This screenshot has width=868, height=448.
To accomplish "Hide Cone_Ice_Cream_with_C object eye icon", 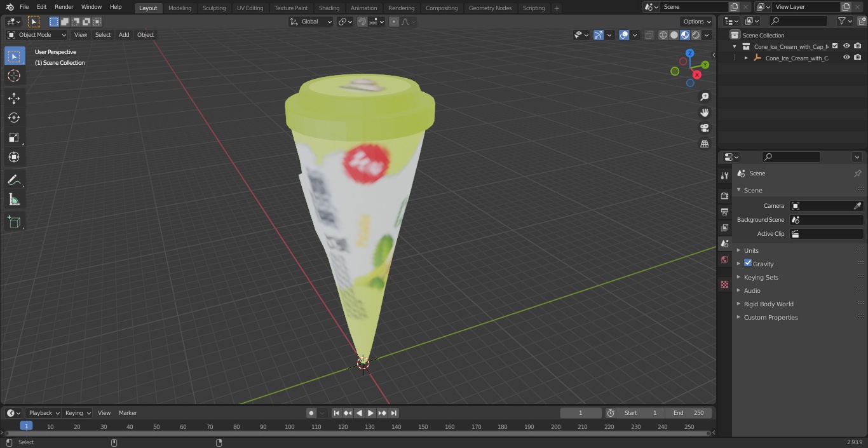I will click(x=846, y=58).
